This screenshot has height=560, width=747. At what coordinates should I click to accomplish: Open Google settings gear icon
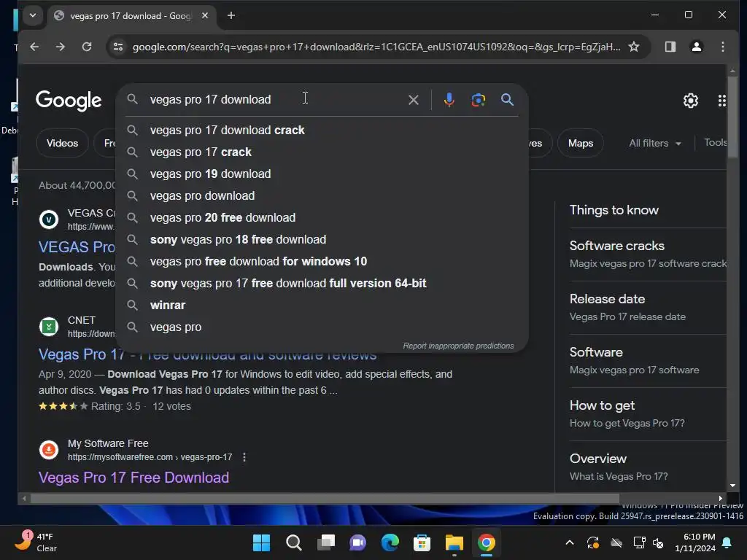click(690, 101)
